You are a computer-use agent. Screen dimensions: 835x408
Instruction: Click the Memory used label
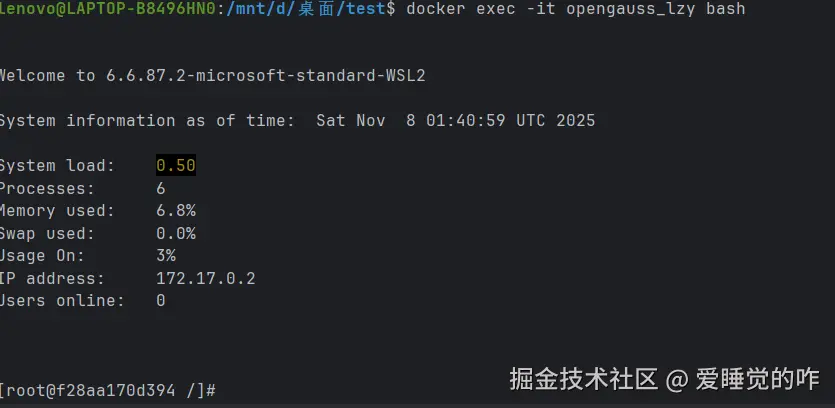click(58, 210)
